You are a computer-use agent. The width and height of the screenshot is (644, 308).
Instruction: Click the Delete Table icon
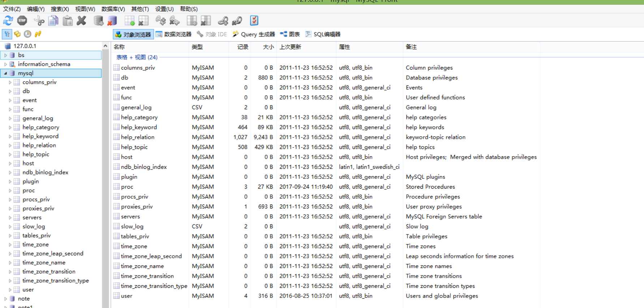coord(143,21)
